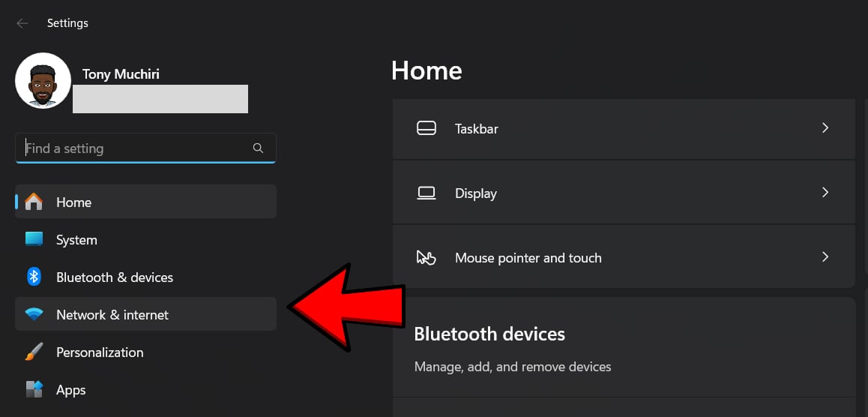Select the Home house icon in sidebar

tap(34, 202)
